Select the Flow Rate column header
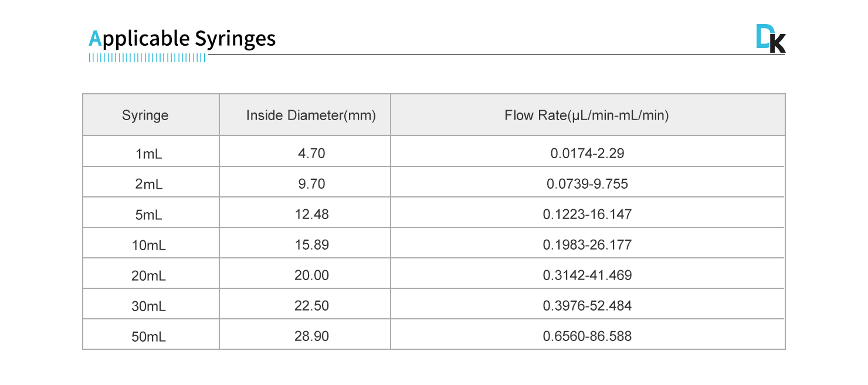The image size is (868, 385). point(586,115)
